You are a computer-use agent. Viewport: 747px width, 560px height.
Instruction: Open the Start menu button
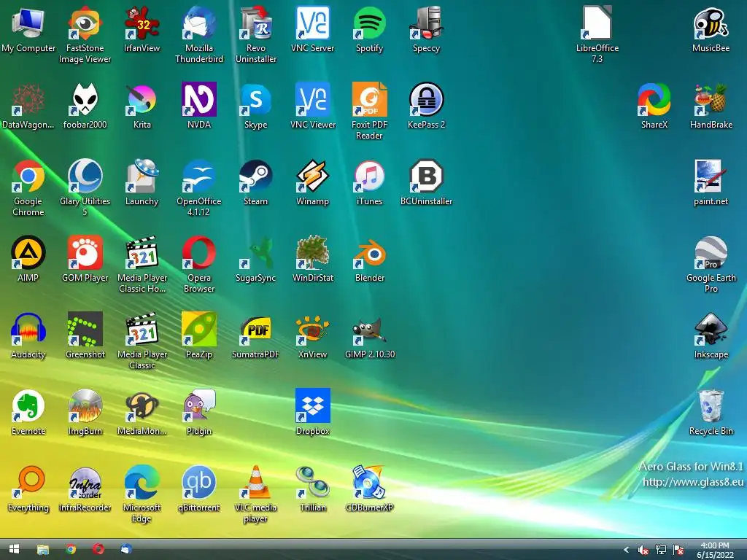15,550
